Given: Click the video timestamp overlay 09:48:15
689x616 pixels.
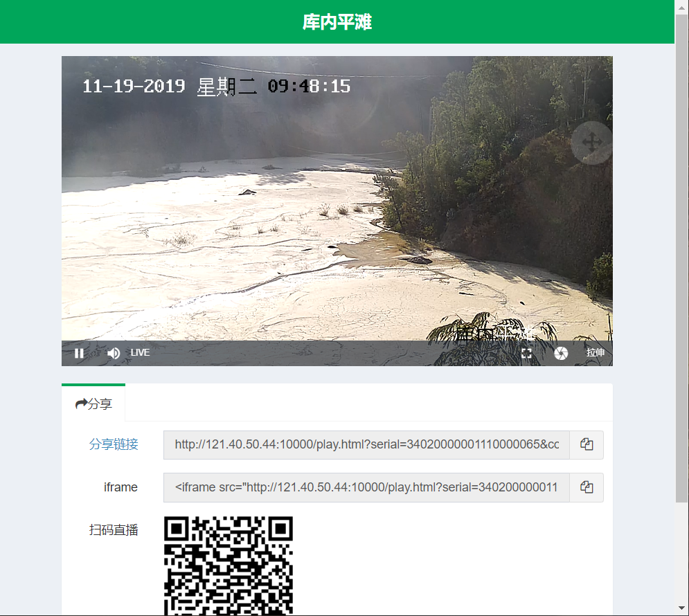Looking at the screenshot, I should pos(309,86).
